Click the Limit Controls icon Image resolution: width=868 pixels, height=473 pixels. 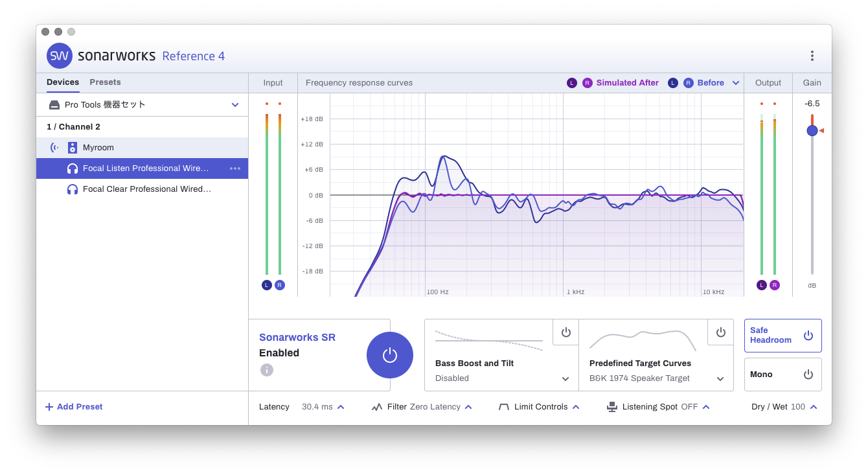[x=504, y=407]
